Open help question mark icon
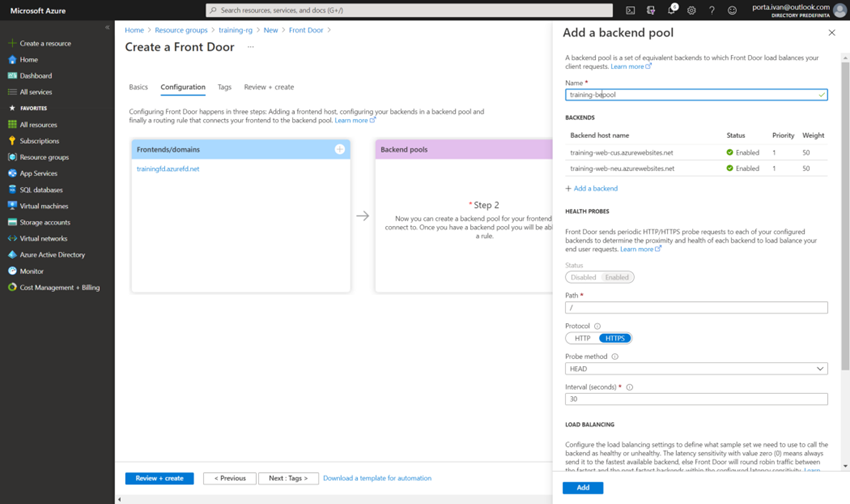 [712, 10]
